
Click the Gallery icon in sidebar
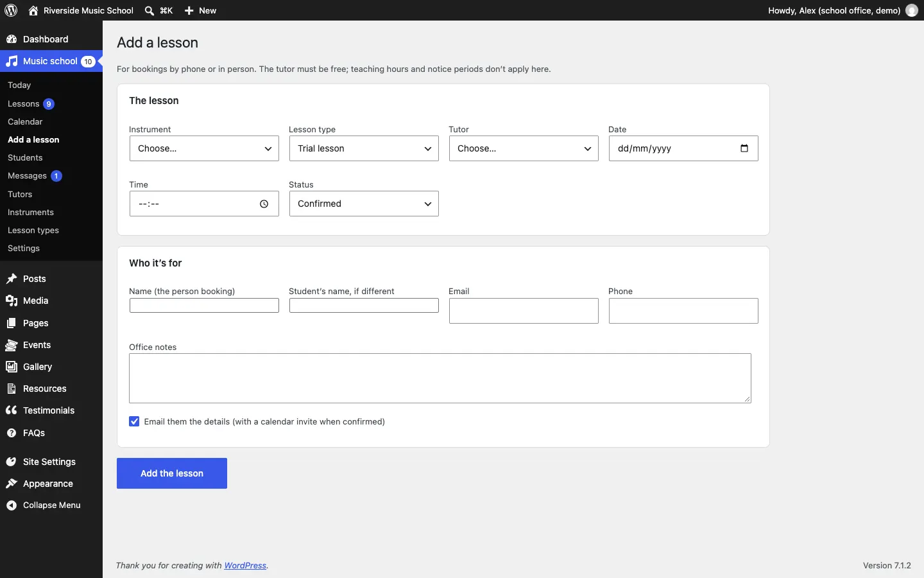point(12,367)
